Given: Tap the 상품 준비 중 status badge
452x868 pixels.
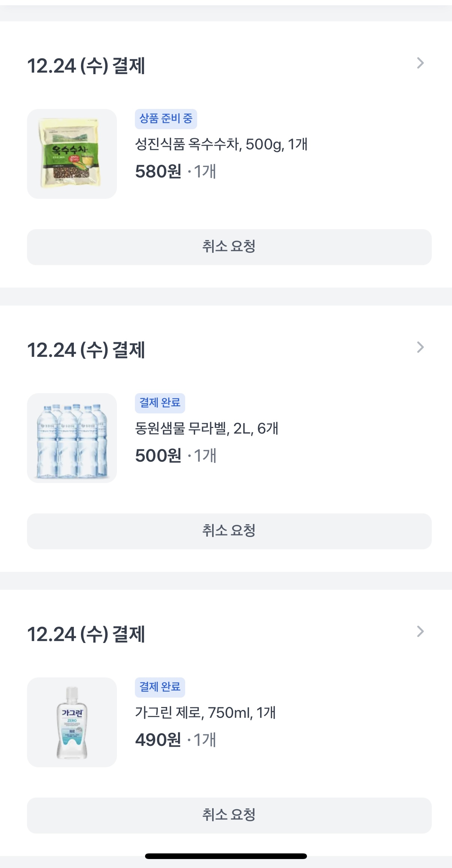Looking at the screenshot, I should pyautogui.click(x=166, y=119).
